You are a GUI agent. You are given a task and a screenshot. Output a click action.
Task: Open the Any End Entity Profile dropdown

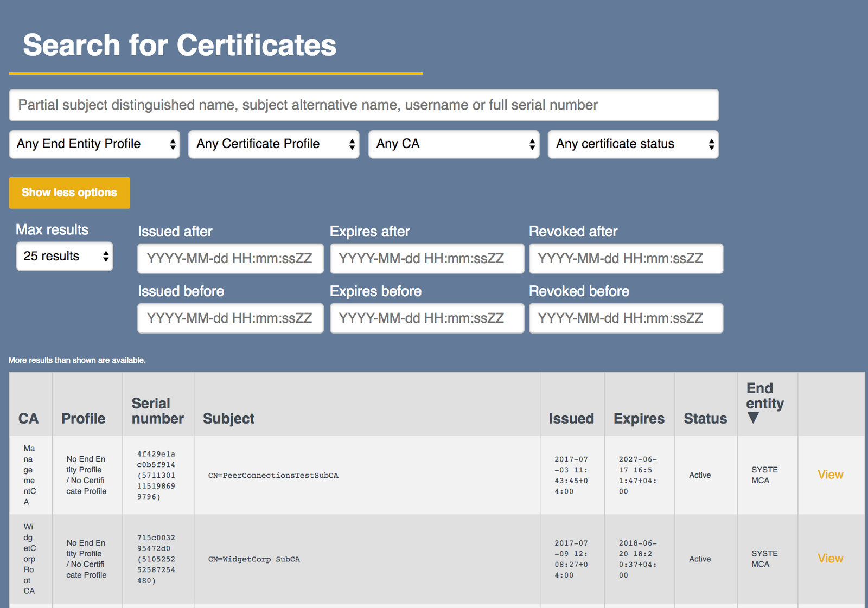coord(94,144)
